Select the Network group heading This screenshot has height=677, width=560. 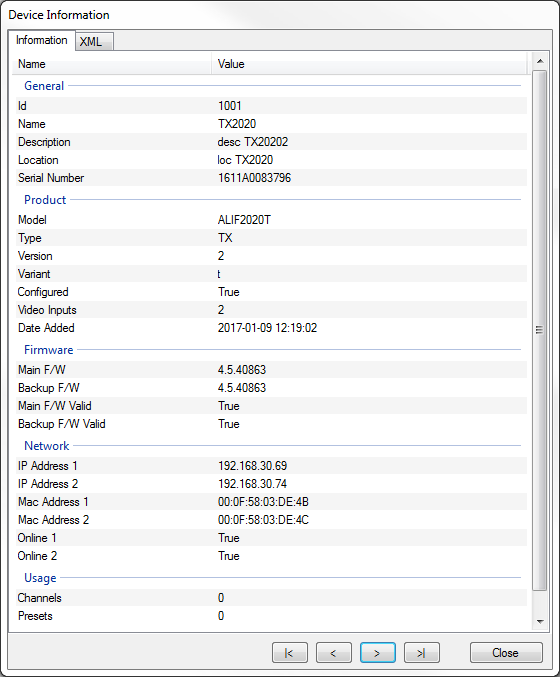click(x=47, y=446)
